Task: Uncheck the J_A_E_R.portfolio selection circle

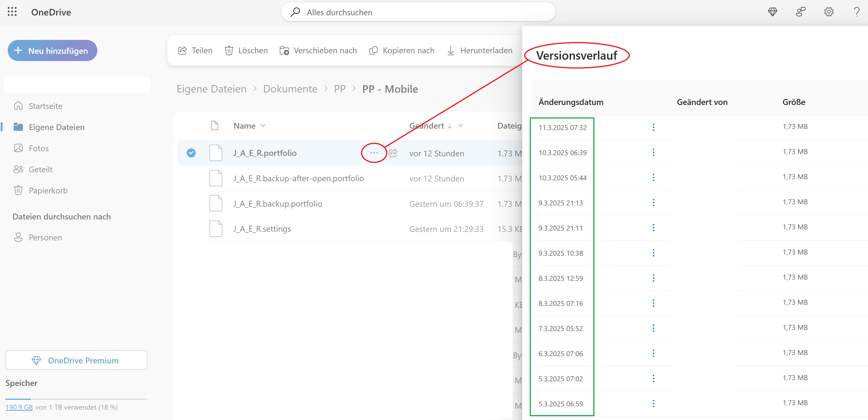Action: click(x=191, y=153)
